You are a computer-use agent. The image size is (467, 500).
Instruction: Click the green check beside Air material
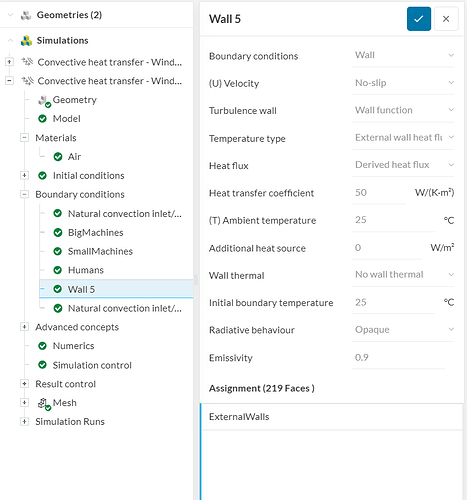click(58, 157)
